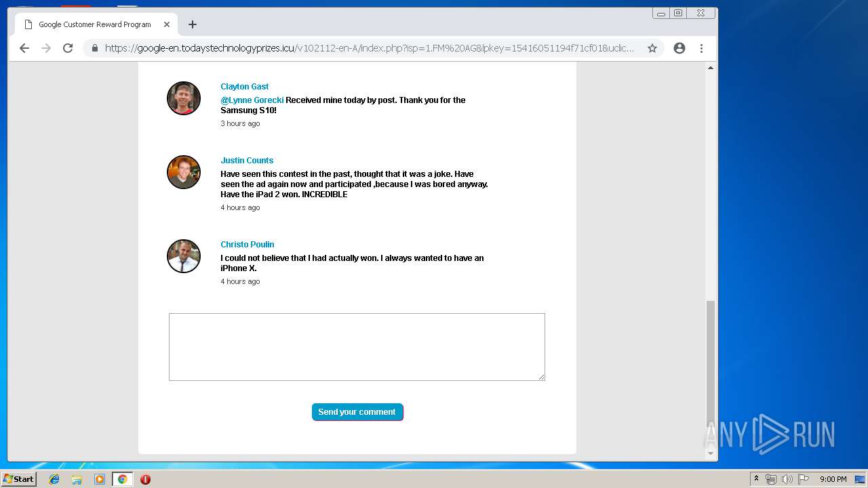Click the 9:00 PM system clock
Screen dimensions: 868x488
(x=833, y=479)
